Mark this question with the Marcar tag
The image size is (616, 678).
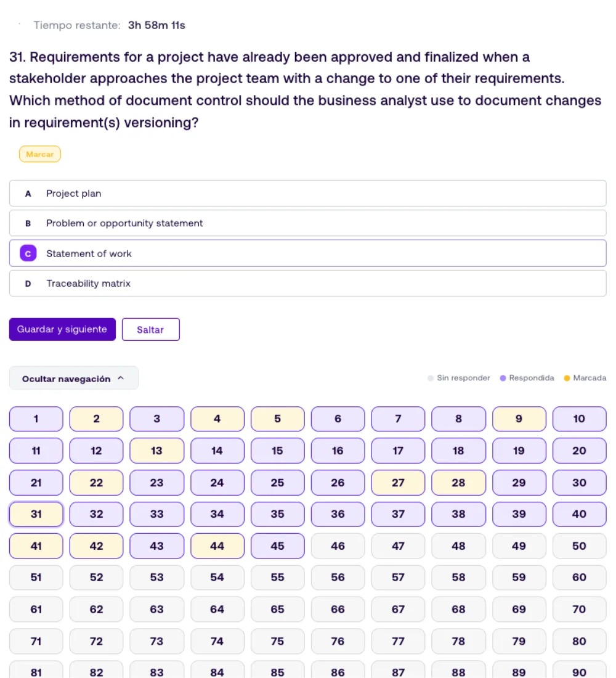[x=40, y=154]
